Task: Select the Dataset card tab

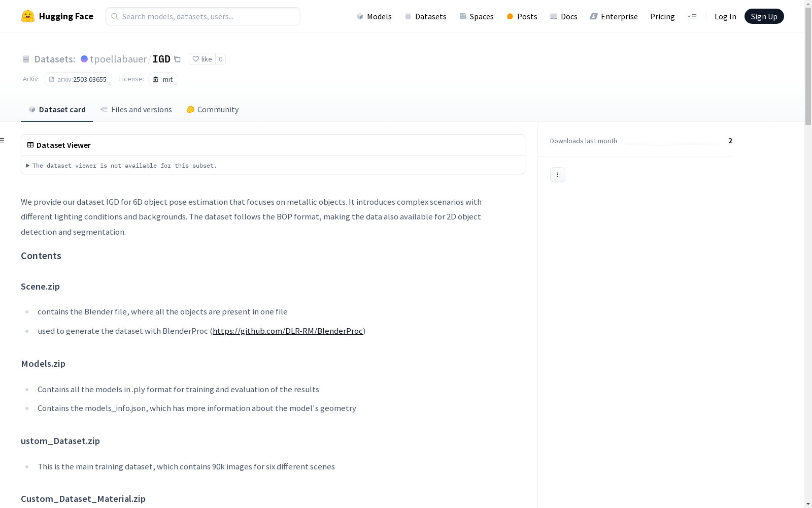Action: click(x=57, y=109)
